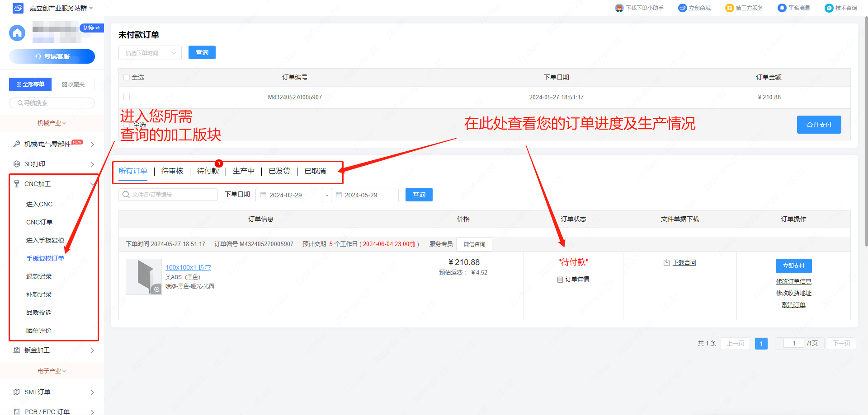Click the 取消订单 link
Image resolution: width=868 pixels, height=415 pixels.
point(794,305)
